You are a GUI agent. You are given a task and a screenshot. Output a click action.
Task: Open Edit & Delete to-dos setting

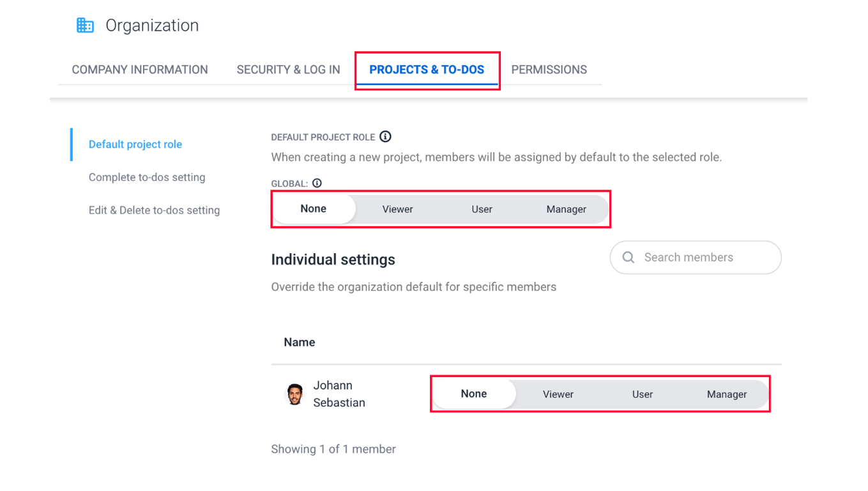click(x=154, y=210)
